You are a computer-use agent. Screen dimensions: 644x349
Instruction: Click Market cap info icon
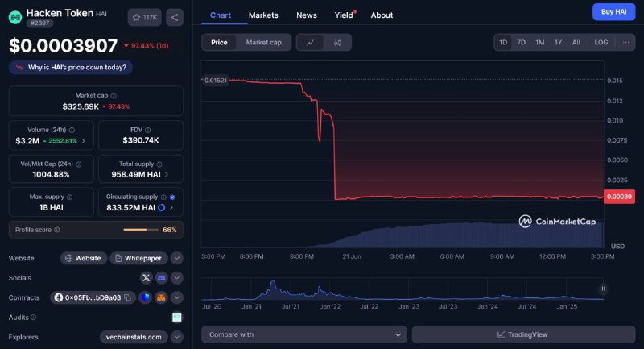tap(114, 95)
